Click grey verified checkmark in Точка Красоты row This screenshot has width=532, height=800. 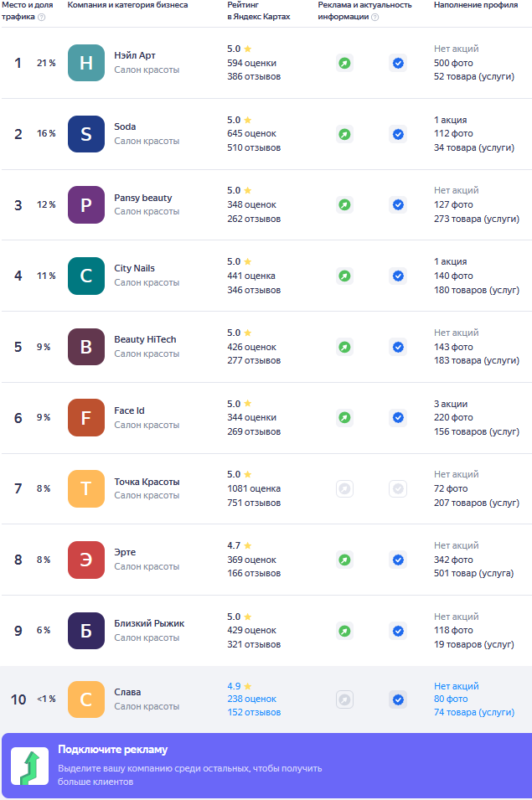[398, 488]
